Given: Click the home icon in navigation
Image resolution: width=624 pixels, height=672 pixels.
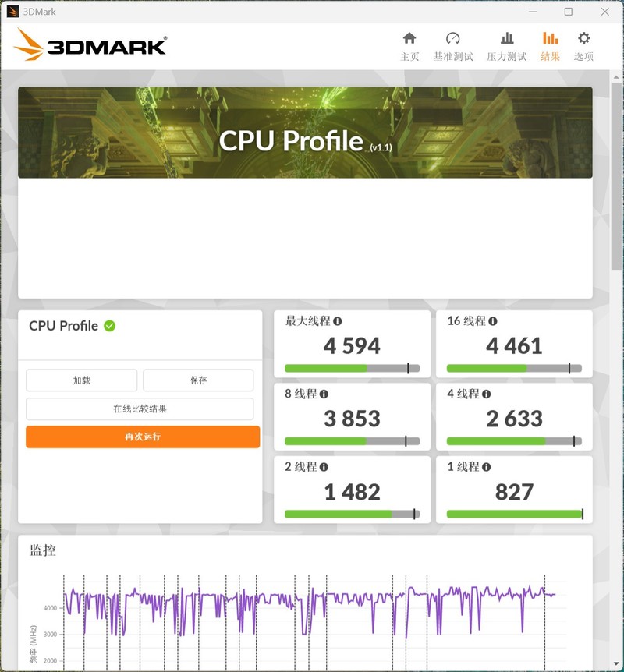Looking at the screenshot, I should 409,38.
